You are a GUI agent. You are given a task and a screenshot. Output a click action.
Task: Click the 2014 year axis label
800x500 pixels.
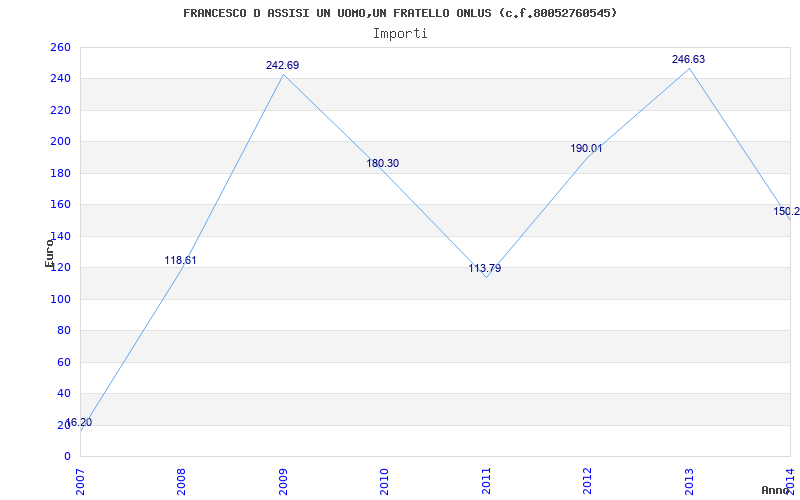[x=791, y=482]
